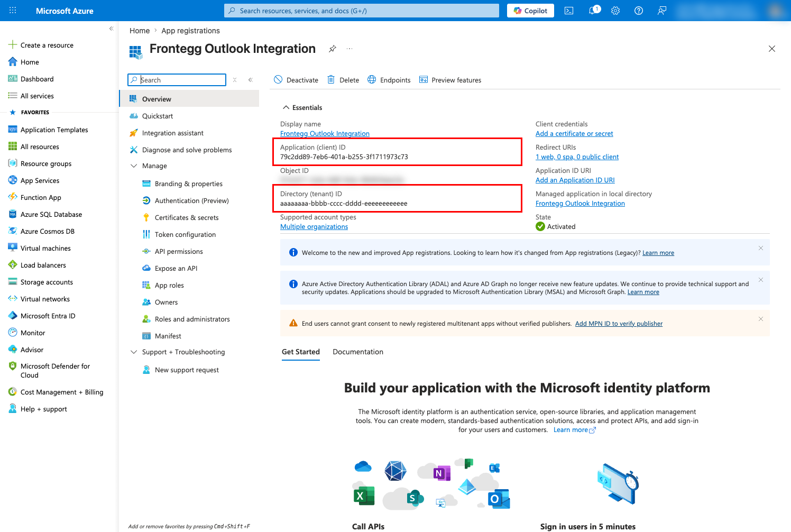Image resolution: width=791 pixels, height=532 pixels.
Task: Select Overview in resource menu
Action: (189, 99)
